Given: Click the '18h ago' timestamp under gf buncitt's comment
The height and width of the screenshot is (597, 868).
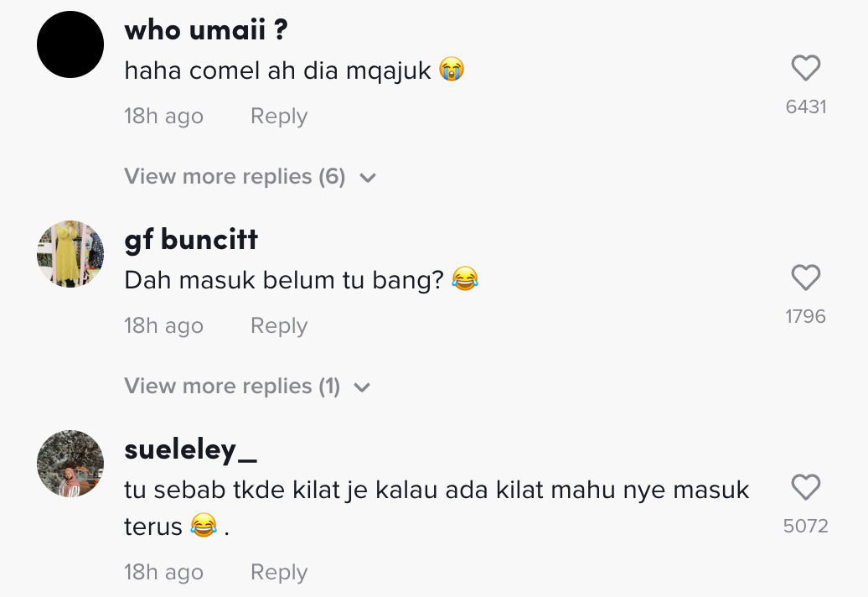Looking at the screenshot, I should 163,326.
